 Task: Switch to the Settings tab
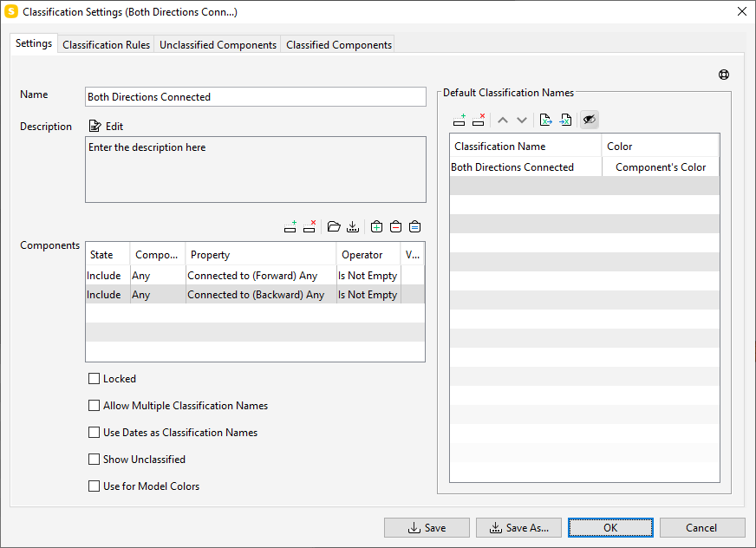34,43
